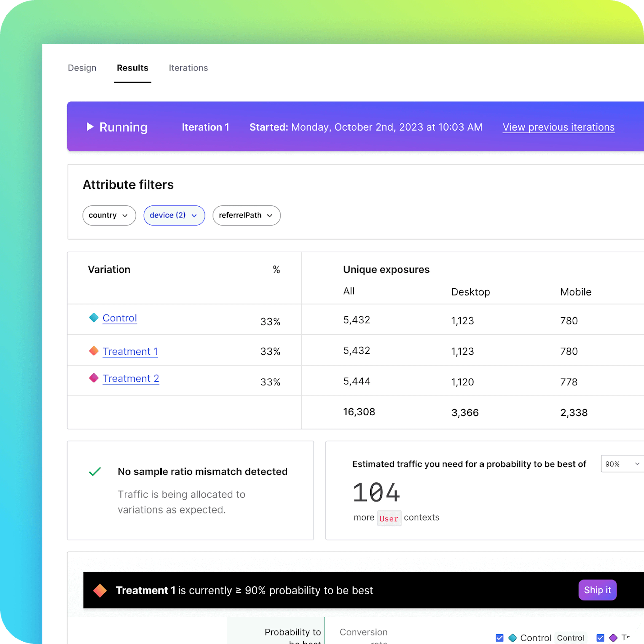Open the referrelPath filter dropdown
The image size is (644, 644).
tap(246, 215)
